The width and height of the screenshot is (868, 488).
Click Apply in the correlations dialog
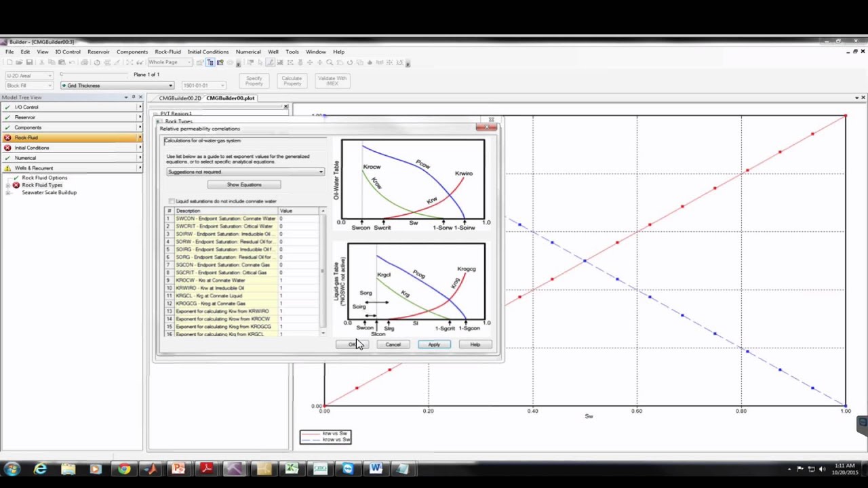[434, 345]
